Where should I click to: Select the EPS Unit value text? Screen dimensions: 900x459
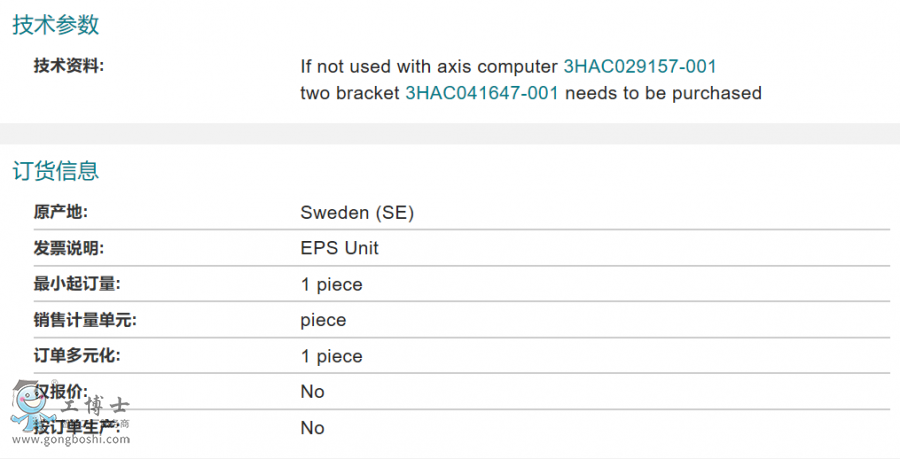(340, 248)
